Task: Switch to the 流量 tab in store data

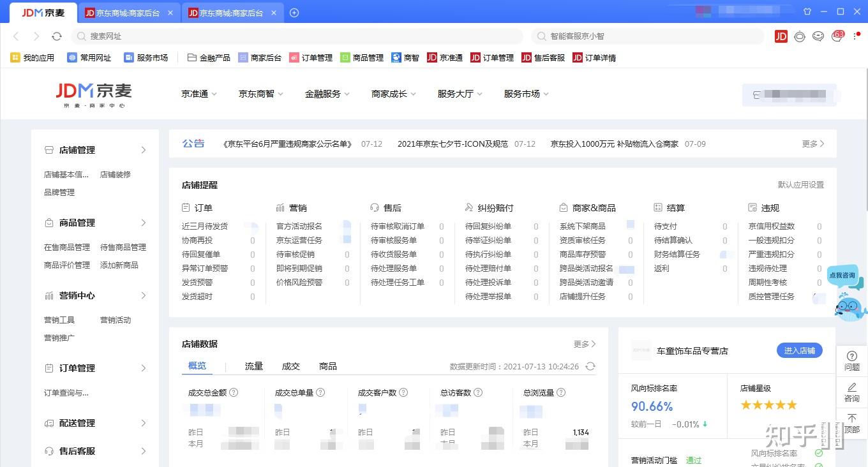Action: 253,366
